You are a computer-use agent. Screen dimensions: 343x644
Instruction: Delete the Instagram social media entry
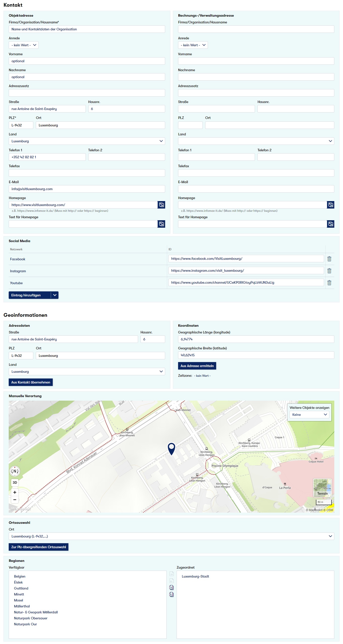[x=329, y=271]
